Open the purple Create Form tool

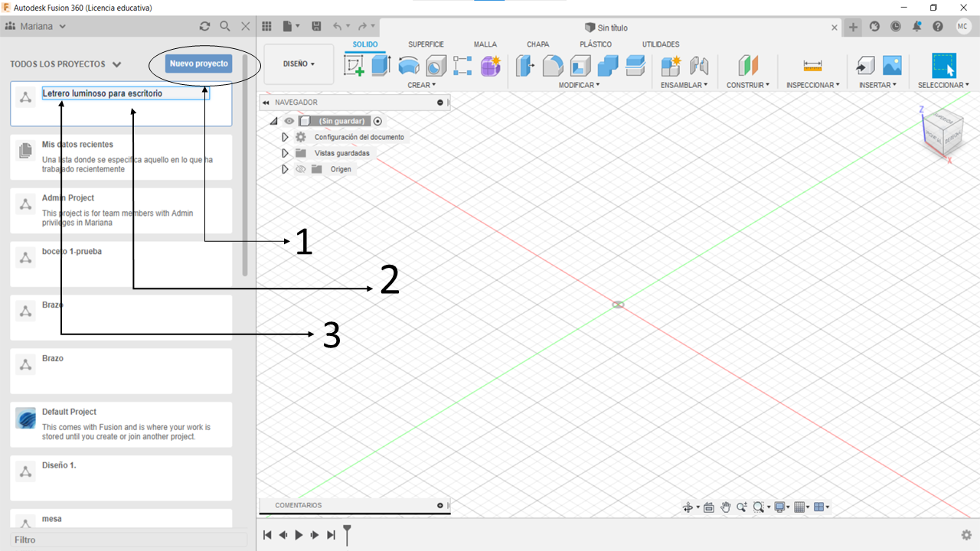click(x=491, y=66)
